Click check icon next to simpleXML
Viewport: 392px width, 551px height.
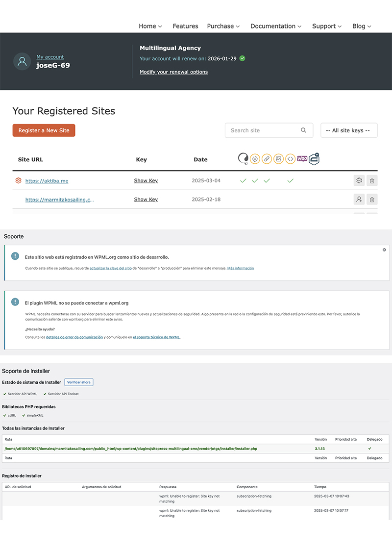pyautogui.click(x=24, y=415)
